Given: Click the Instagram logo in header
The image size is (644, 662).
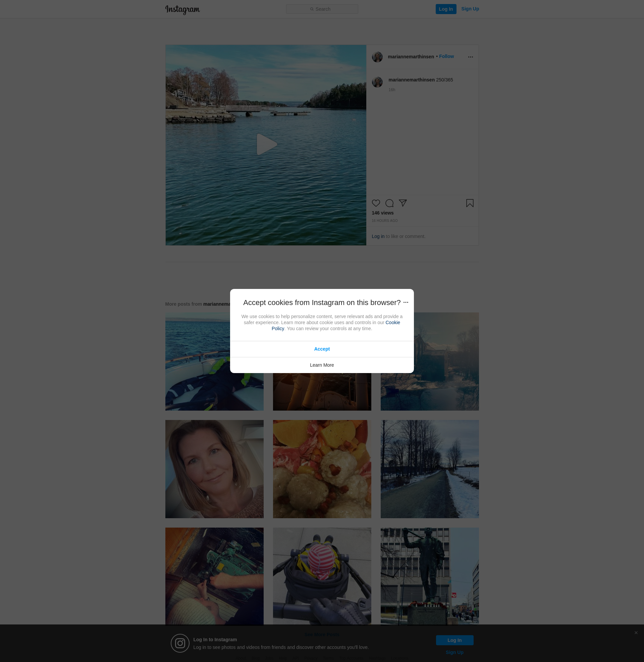Looking at the screenshot, I should point(182,9).
